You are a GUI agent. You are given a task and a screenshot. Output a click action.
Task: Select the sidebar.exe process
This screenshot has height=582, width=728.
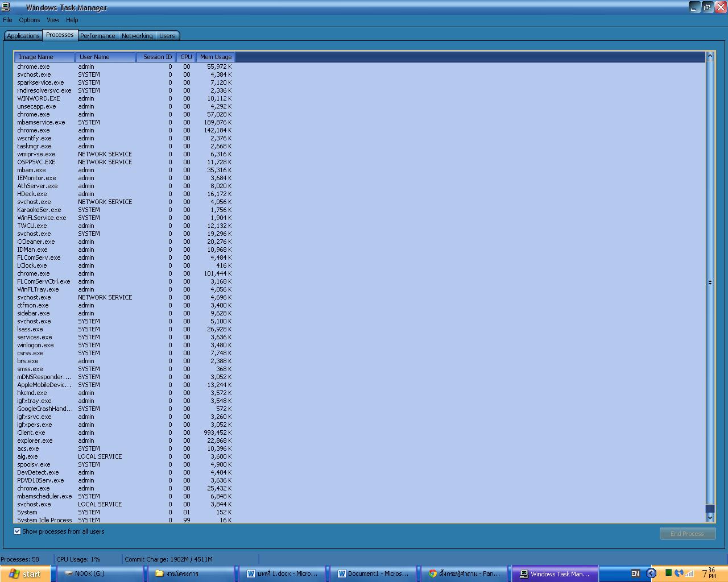click(124, 313)
